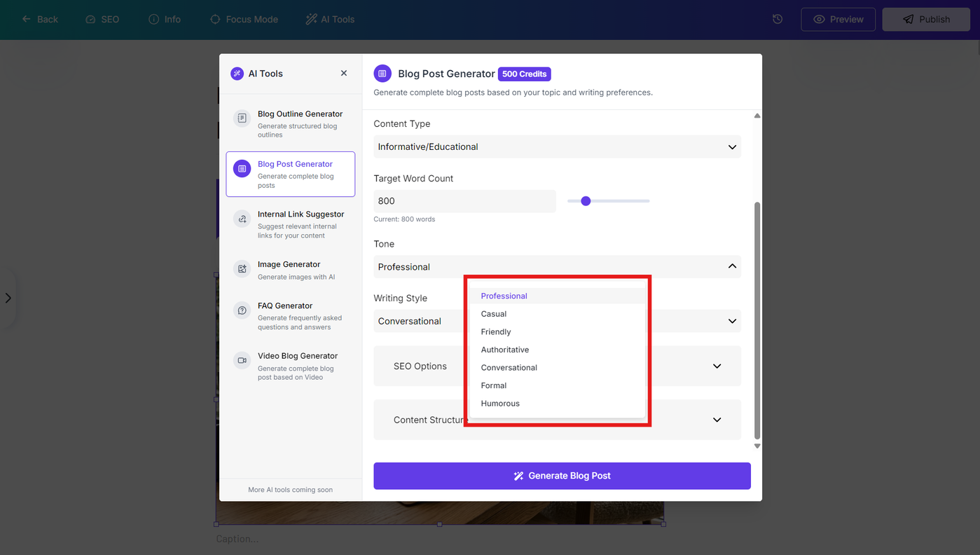Choose the FAQ Generator icon
Viewport: 980px width, 555px height.
tap(242, 310)
